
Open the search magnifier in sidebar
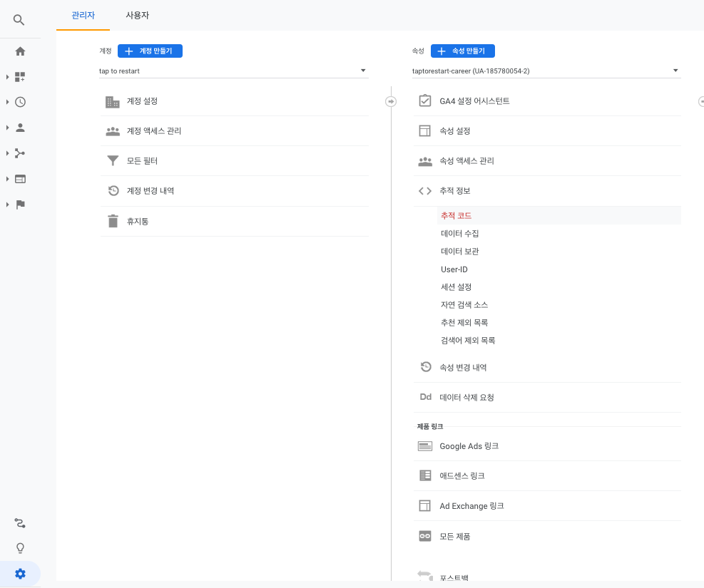[x=19, y=20]
